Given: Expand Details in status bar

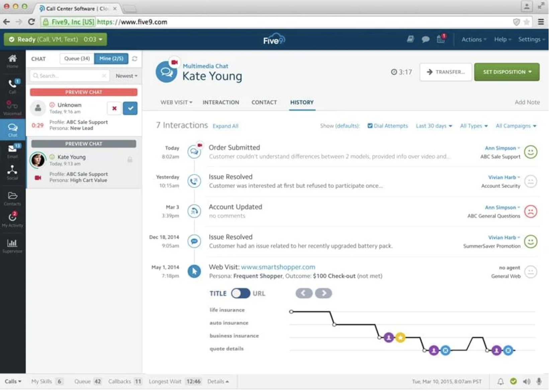Looking at the screenshot, I should pyautogui.click(x=218, y=382).
